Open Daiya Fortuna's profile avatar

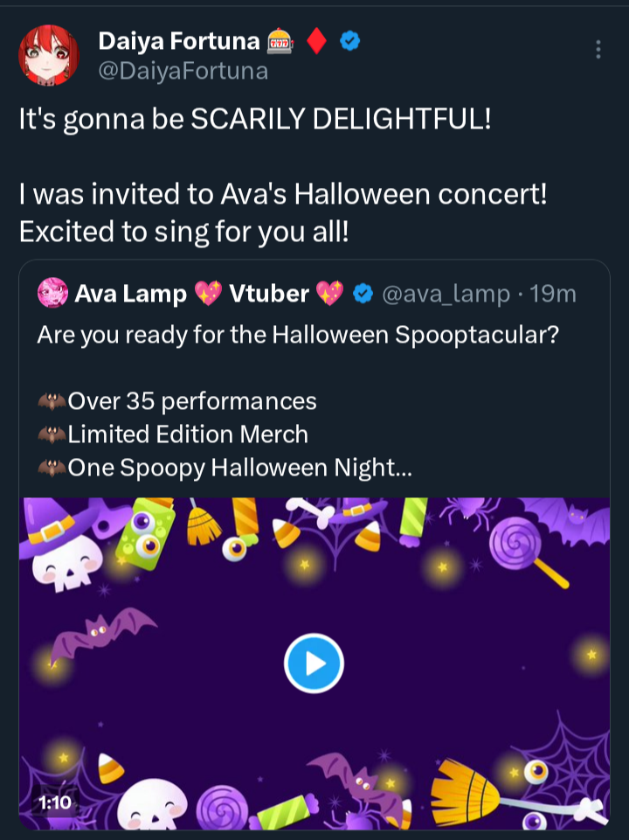tap(49, 54)
